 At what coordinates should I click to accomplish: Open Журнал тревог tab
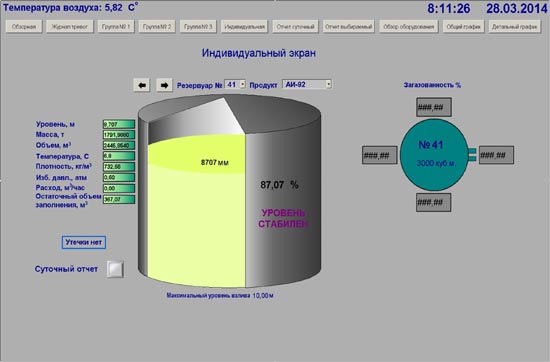(x=69, y=27)
